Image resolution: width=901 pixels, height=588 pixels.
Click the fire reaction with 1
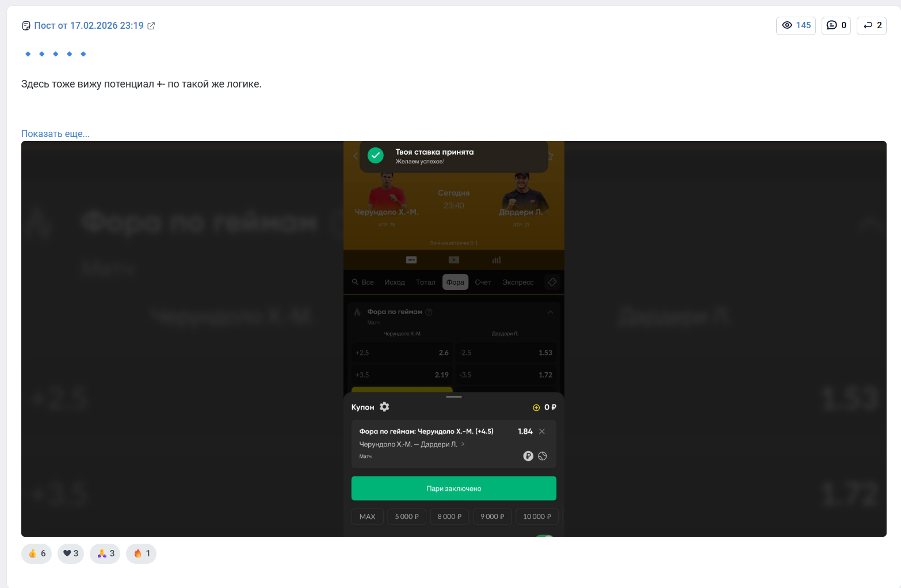142,553
